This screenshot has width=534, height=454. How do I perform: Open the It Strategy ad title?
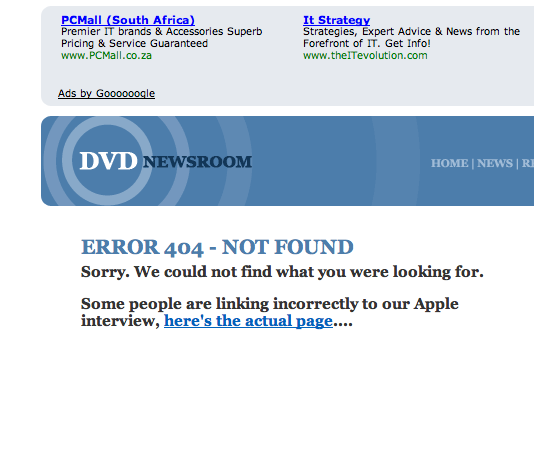[336, 20]
